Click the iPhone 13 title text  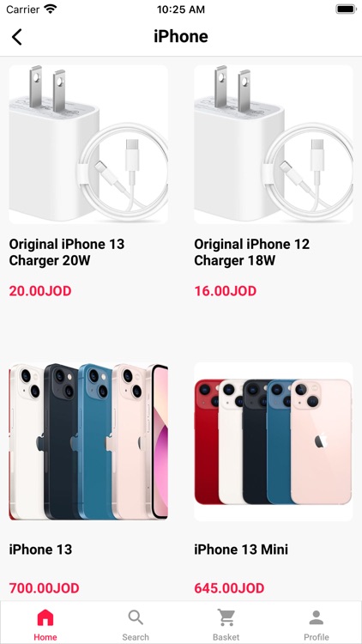click(40, 550)
